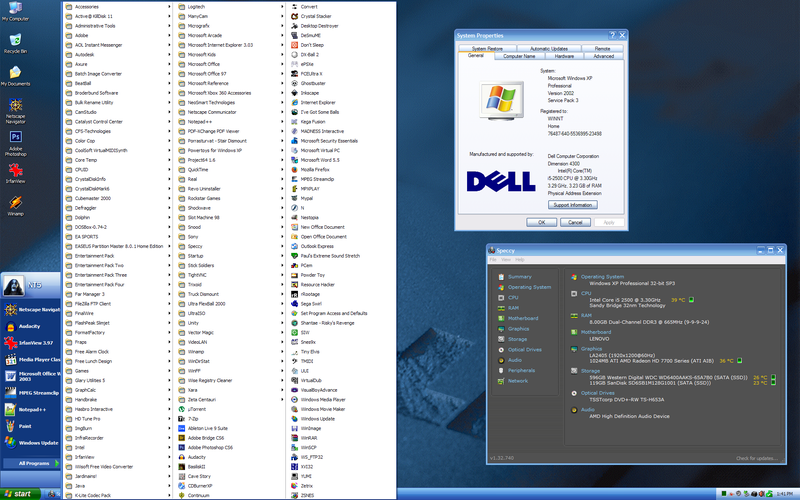This screenshot has height=500, width=800.
Task: Open Speccy File menu
Action: click(493, 260)
